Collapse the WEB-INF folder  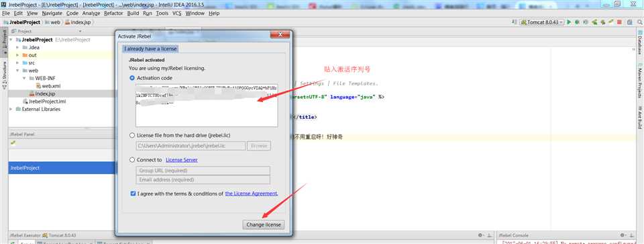tap(24, 78)
